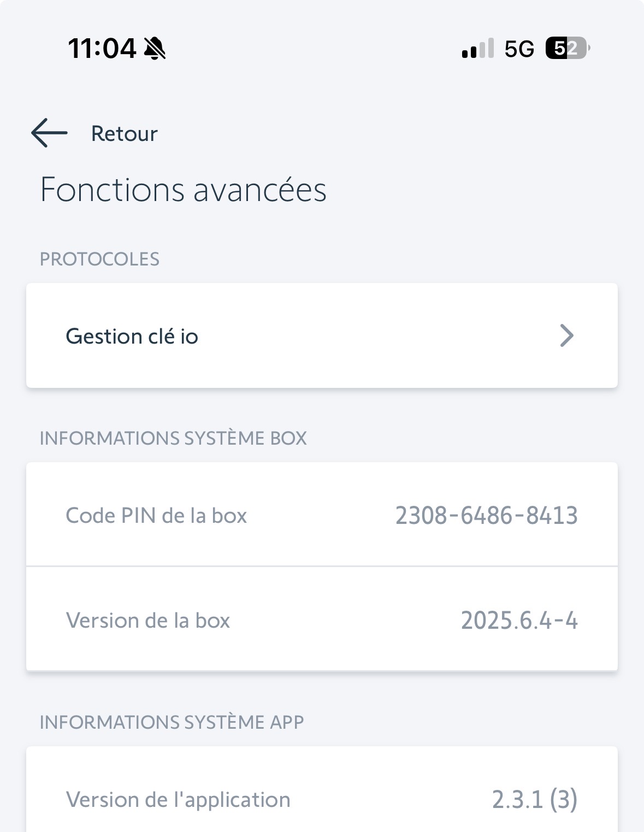Screen dimensions: 644x832
Task: Select the Code PIN de la box label
Action: (x=156, y=516)
